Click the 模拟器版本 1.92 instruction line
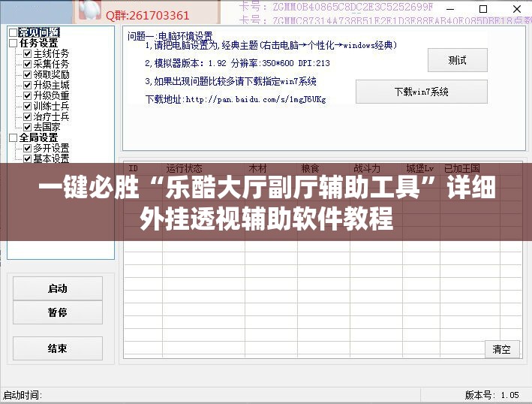532x404 pixels. 238,63
